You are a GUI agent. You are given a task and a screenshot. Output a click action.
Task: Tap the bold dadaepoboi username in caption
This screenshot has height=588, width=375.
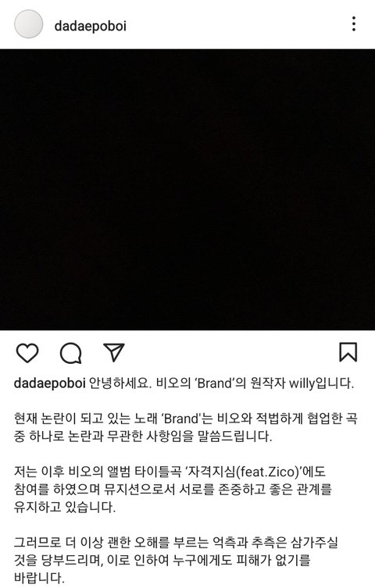tap(50, 383)
